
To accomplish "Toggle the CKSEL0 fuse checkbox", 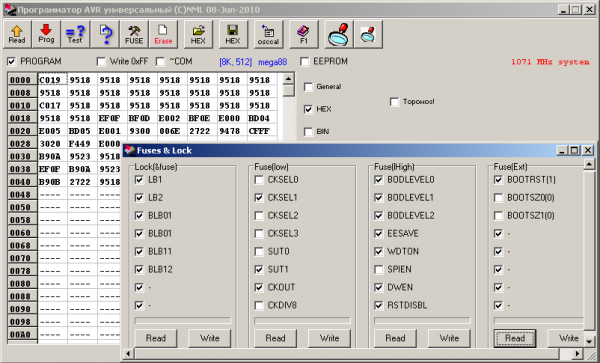I will pyautogui.click(x=259, y=180).
